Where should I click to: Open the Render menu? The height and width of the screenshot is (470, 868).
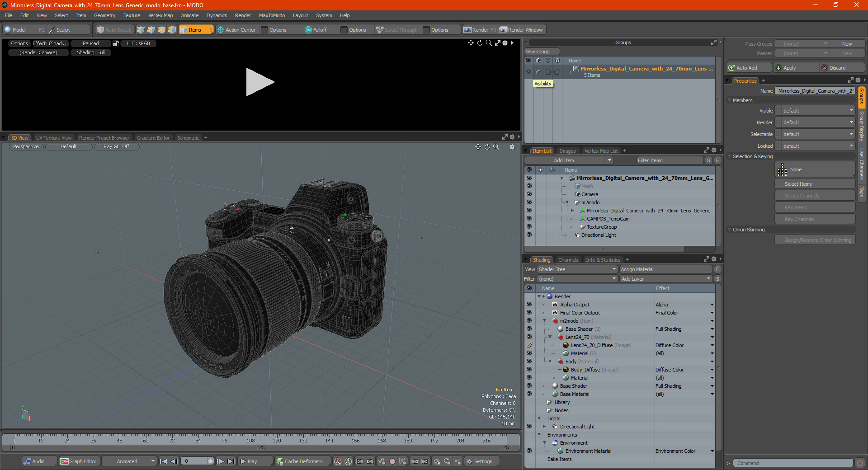[x=243, y=15]
